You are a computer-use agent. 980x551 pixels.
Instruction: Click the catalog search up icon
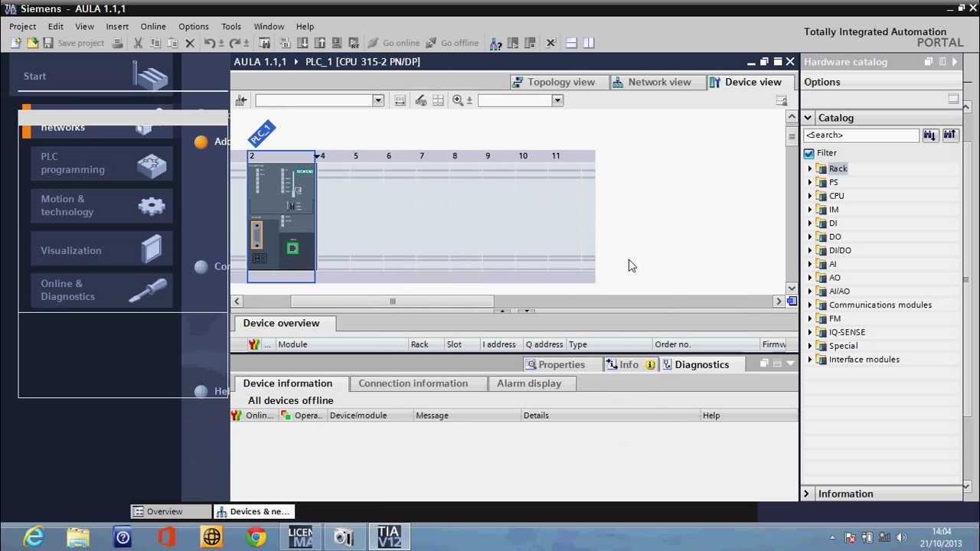(x=949, y=135)
